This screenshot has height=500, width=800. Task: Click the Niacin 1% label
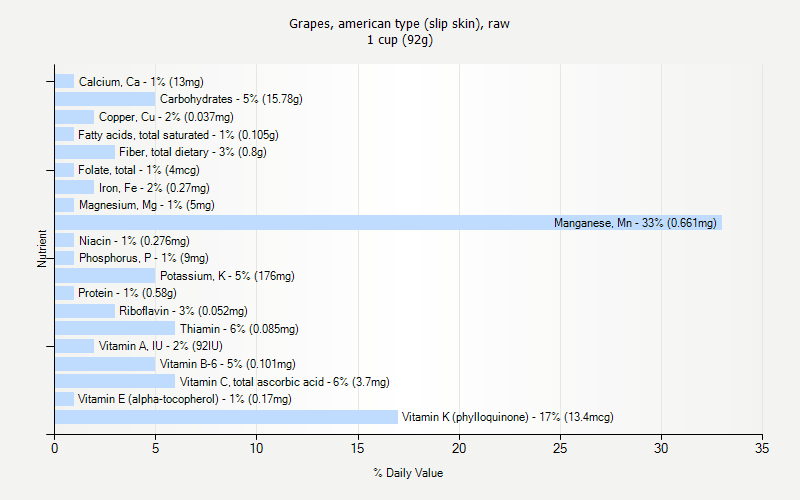click(x=134, y=241)
